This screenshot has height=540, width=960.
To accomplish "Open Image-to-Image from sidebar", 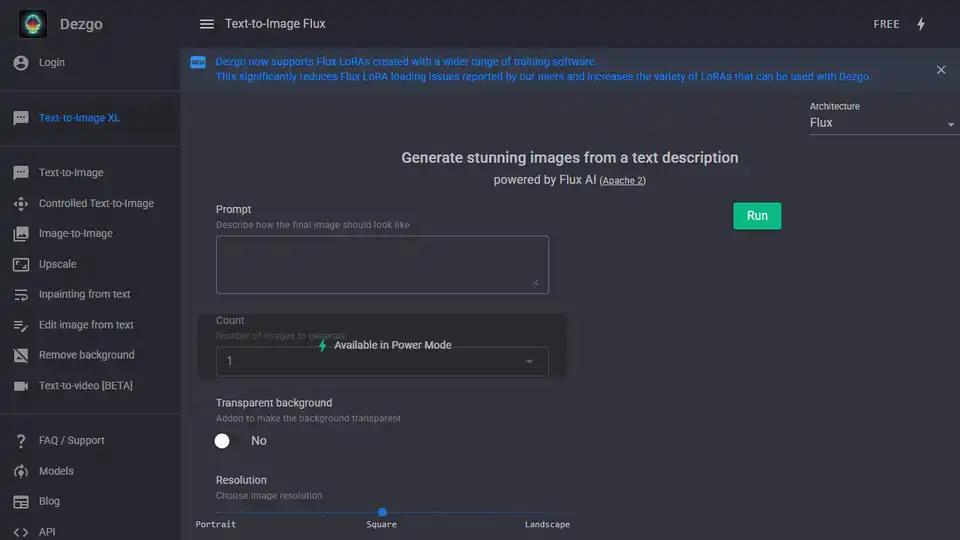I will tap(75, 234).
